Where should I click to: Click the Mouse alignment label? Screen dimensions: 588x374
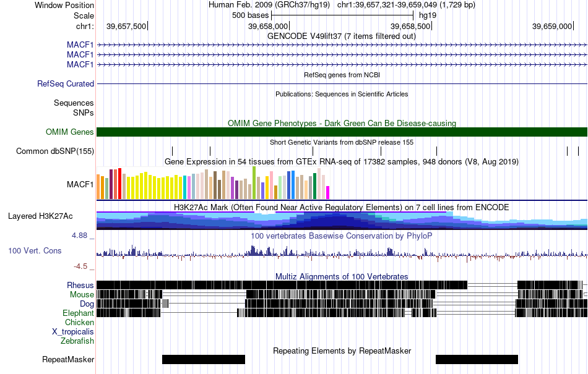(82, 295)
